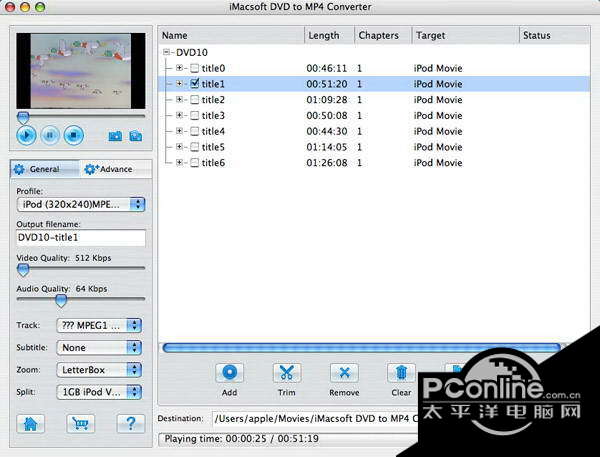This screenshot has height=457, width=600.
Task: Click the 01:26:08 length value
Action: [x=327, y=163]
